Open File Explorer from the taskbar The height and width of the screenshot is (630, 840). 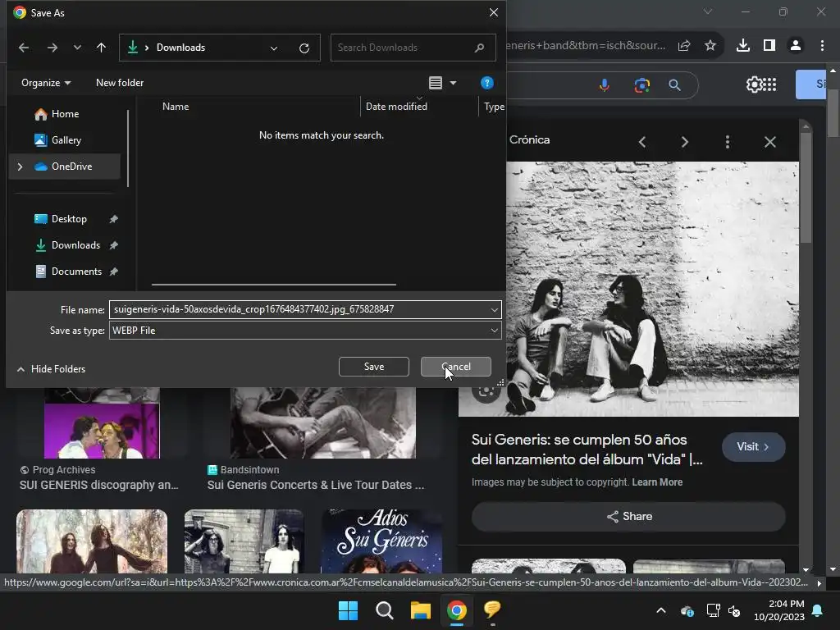(420, 610)
